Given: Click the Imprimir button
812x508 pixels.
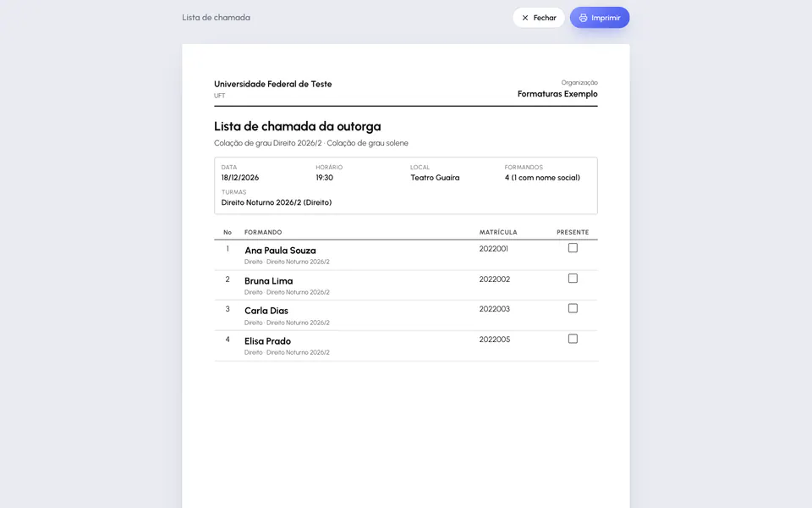Looking at the screenshot, I should [x=600, y=18].
